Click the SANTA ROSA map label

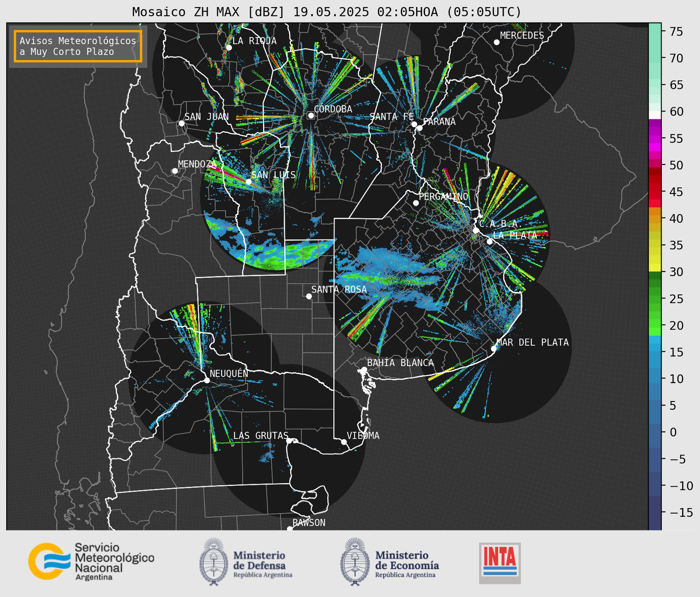pyautogui.click(x=339, y=289)
